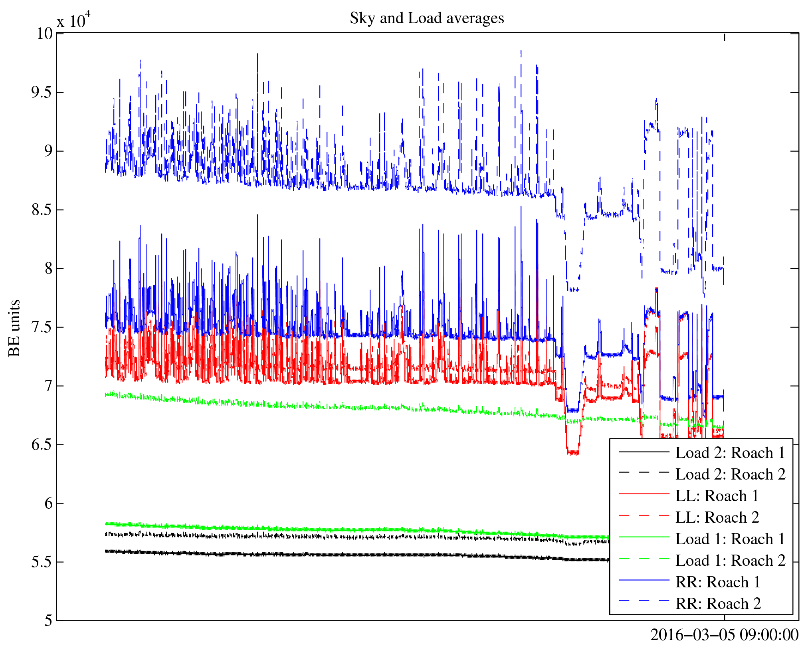The image size is (810, 672).
Task: Select the 'RR: Roach 1' legend entry
Action: pos(718,582)
